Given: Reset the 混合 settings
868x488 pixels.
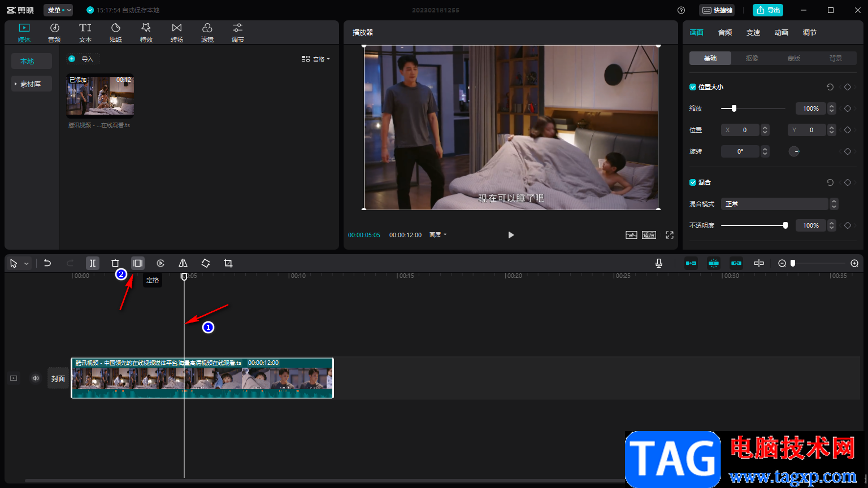Looking at the screenshot, I should coord(830,182).
